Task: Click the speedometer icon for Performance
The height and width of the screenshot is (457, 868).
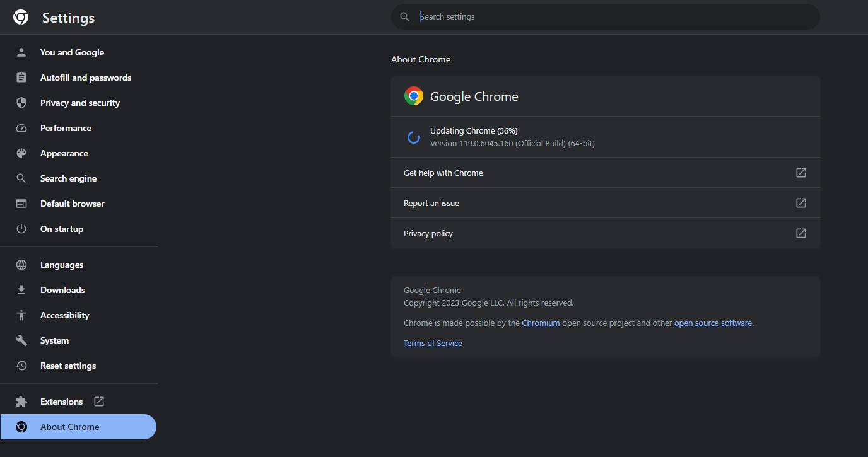Action: pyautogui.click(x=21, y=128)
